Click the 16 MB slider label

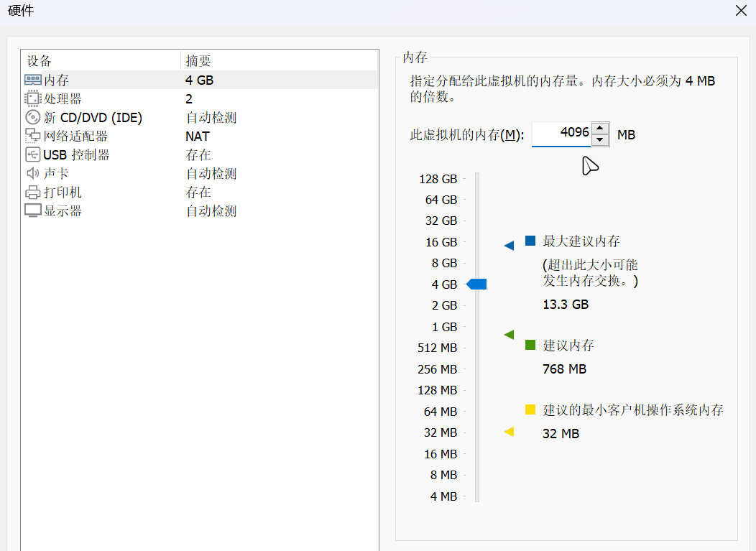tap(441, 454)
